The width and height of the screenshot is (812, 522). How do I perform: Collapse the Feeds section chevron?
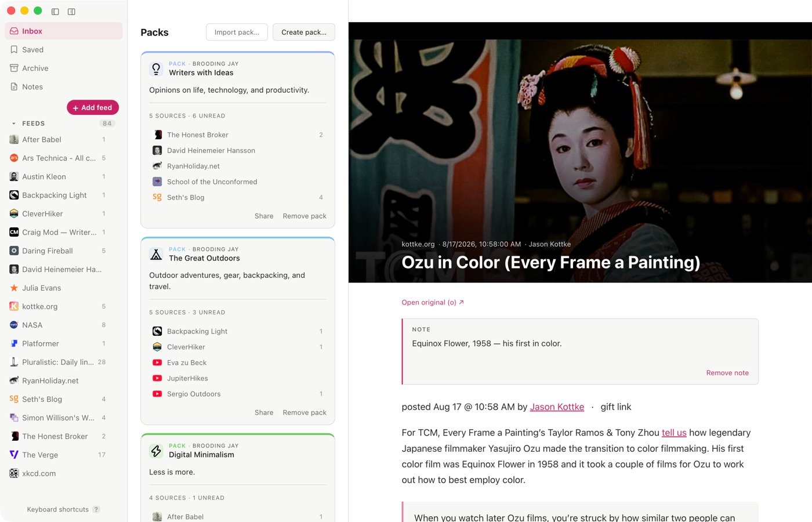point(14,124)
